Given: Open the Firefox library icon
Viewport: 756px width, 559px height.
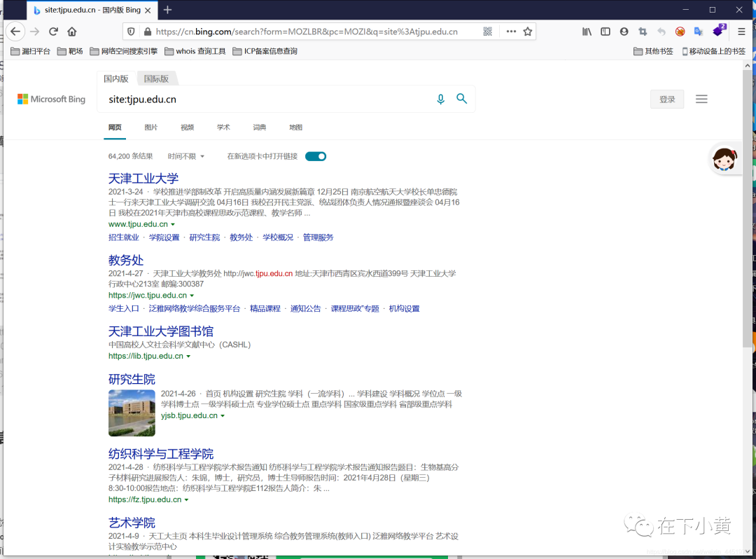Looking at the screenshot, I should click(x=587, y=32).
